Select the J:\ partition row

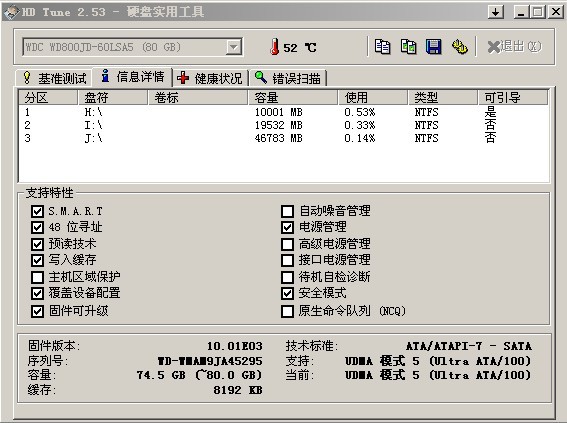284,138
